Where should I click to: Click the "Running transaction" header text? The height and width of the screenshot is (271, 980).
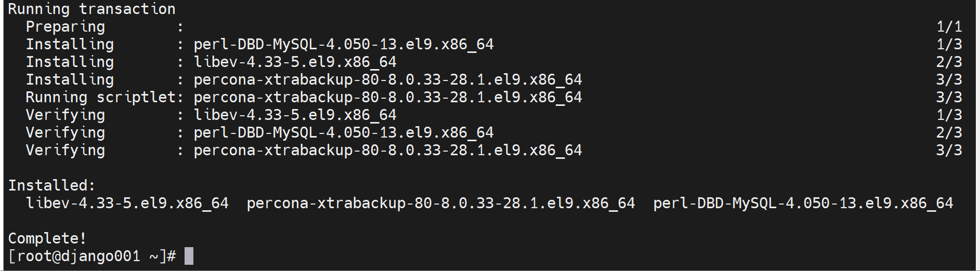pyautogui.click(x=92, y=9)
